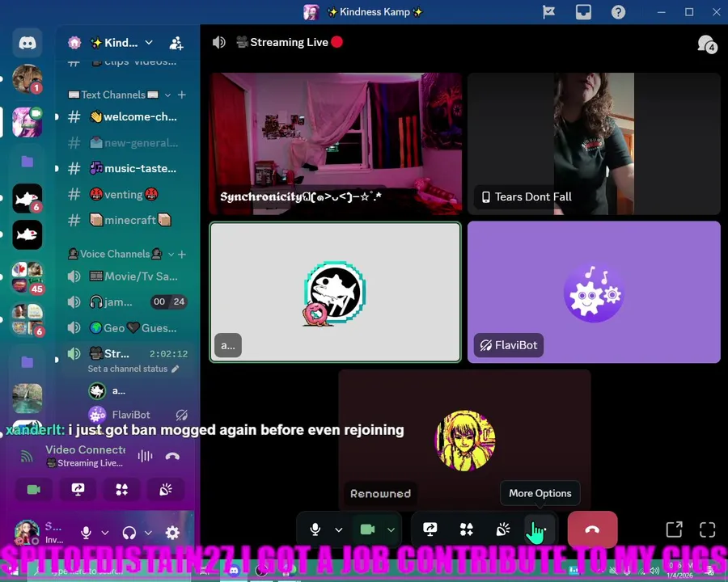
Task: Open the cat avatar server
Action: pos(28,79)
